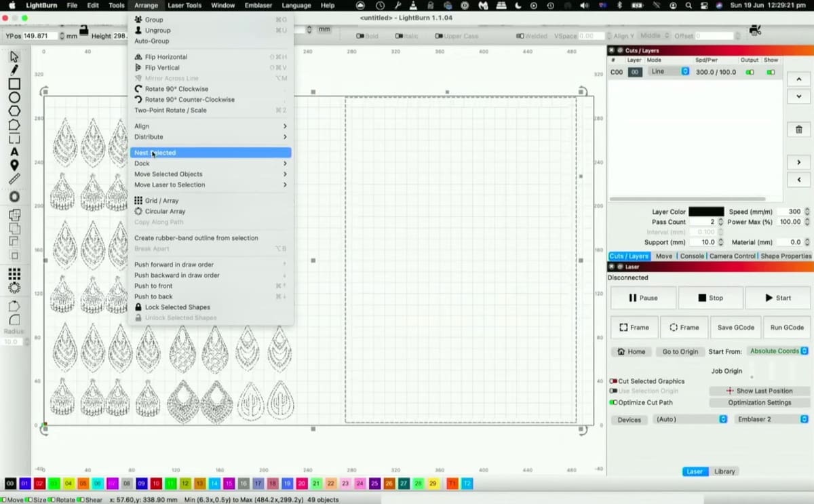Toggle Rotate option in status bar

point(51,500)
